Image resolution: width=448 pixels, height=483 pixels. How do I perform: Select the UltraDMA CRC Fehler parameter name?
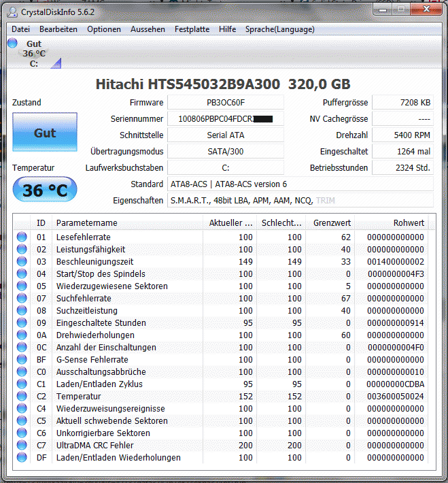[94, 446]
